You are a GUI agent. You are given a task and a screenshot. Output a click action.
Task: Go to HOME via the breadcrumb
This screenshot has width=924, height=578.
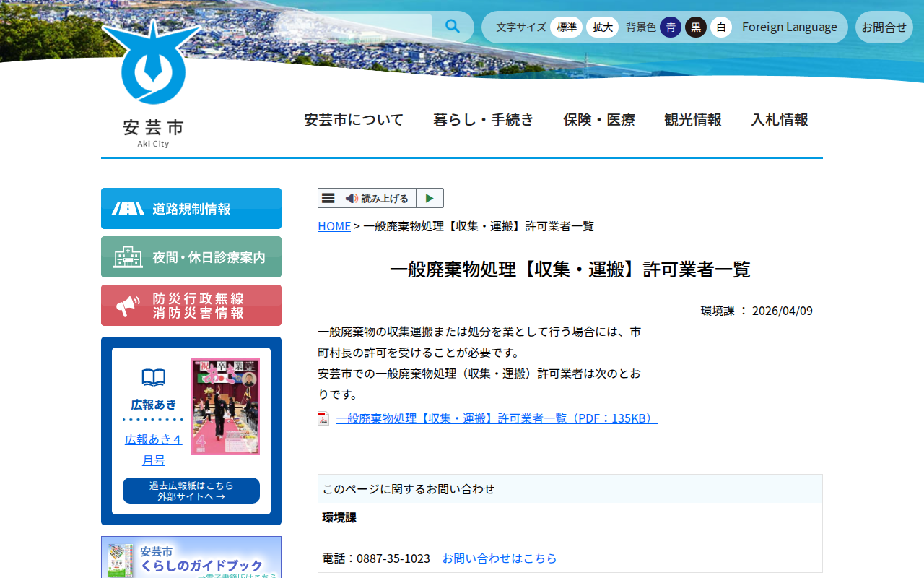(x=334, y=226)
